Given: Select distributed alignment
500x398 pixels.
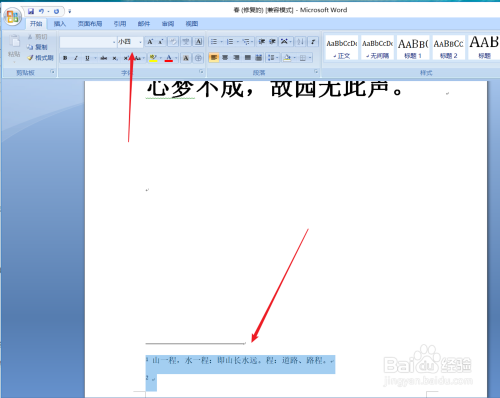Looking at the screenshot, I should tap(259, 58).
